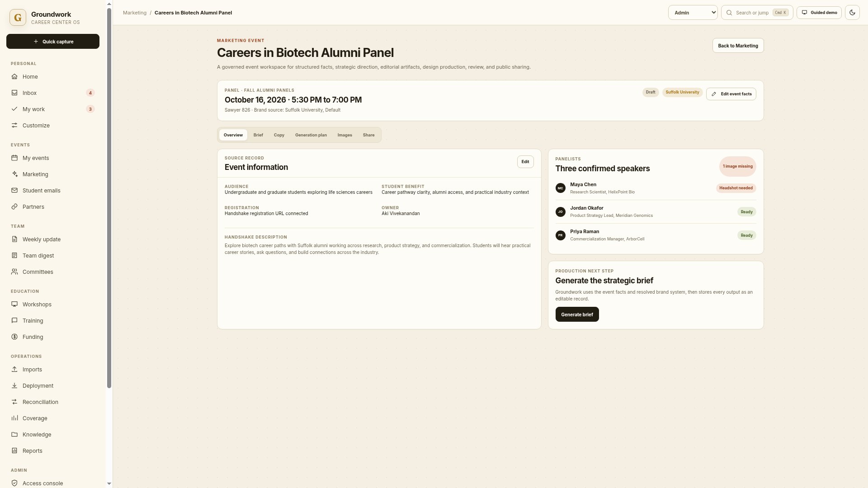Click Edit event facts button
Image resolution: width=868 pixels, height=488 pixels.
tap(731, 94)
